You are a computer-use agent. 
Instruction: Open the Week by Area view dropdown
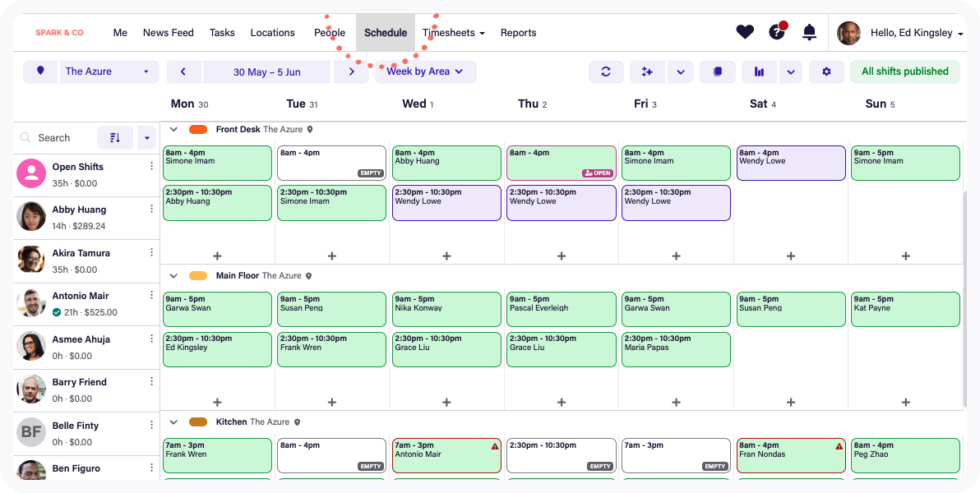pos(425,71)
